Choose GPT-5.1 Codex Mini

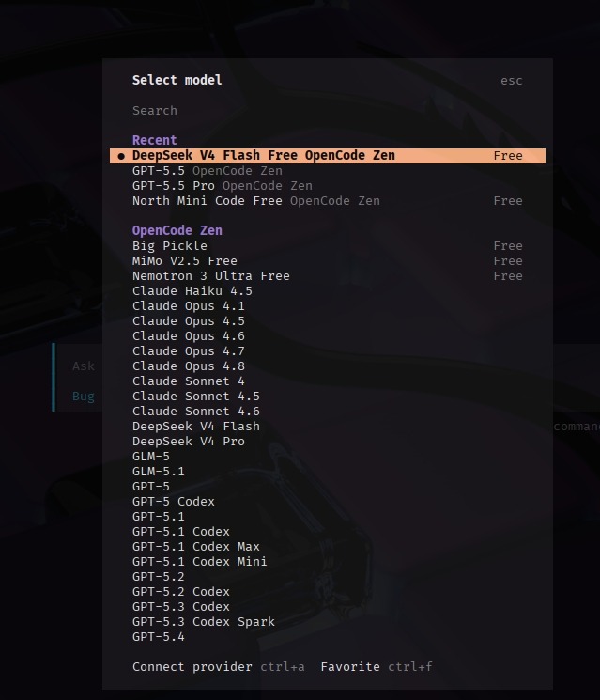pyautogui.click(x=328, y=562)
